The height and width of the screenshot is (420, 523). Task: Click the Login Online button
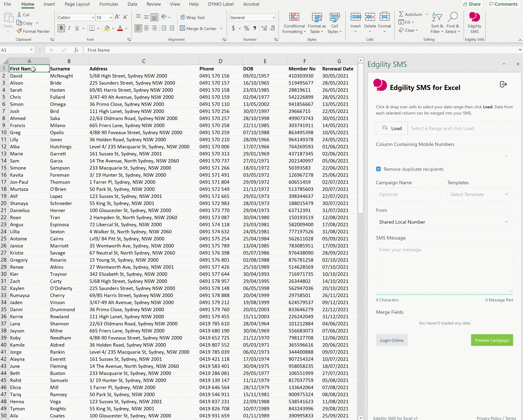tap(391, 340)
